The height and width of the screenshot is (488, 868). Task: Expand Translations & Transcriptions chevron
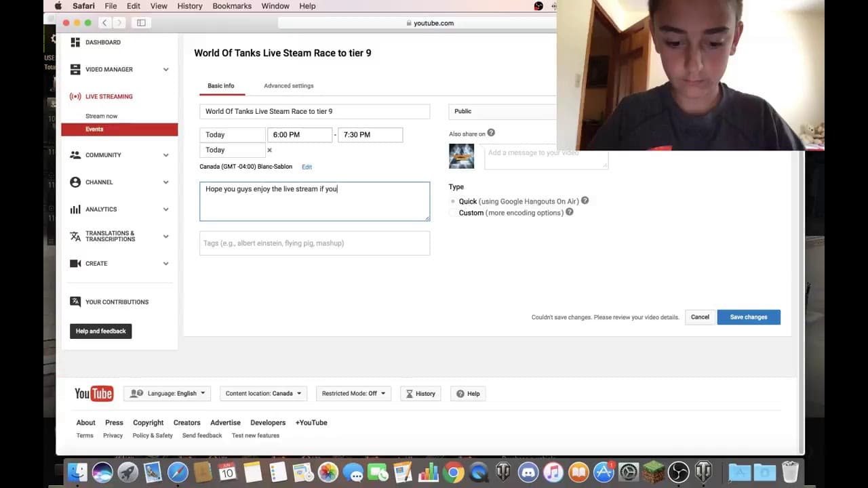(165, 236)
